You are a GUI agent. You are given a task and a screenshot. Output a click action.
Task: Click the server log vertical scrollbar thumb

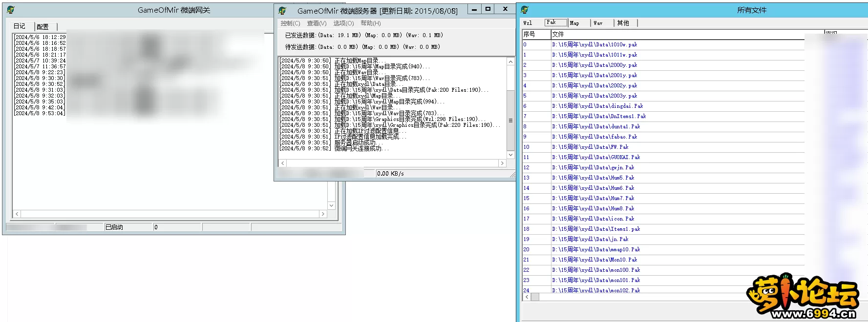511,120
